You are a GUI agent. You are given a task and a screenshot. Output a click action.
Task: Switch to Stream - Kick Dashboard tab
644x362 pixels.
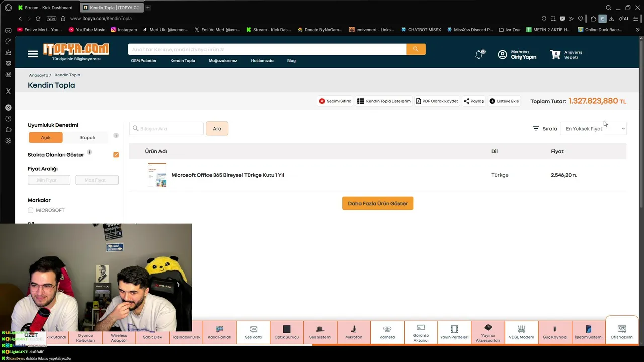47,8
